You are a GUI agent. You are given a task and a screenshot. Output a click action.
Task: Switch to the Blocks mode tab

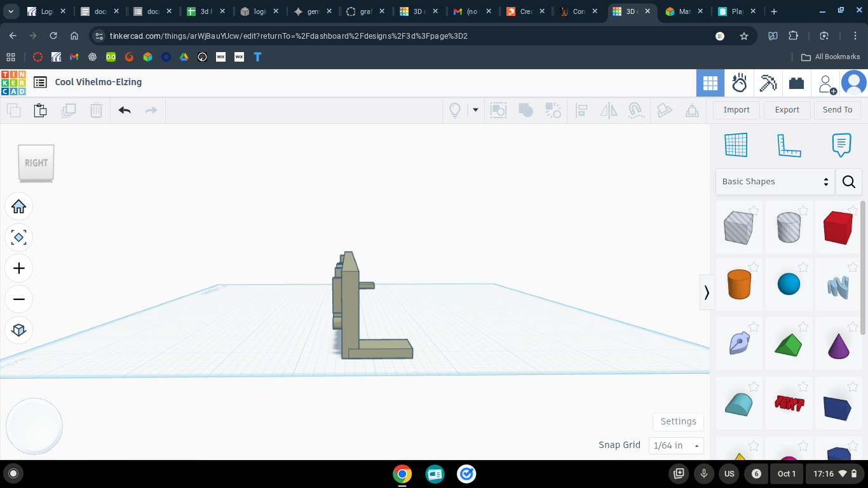tap(768, 83)
